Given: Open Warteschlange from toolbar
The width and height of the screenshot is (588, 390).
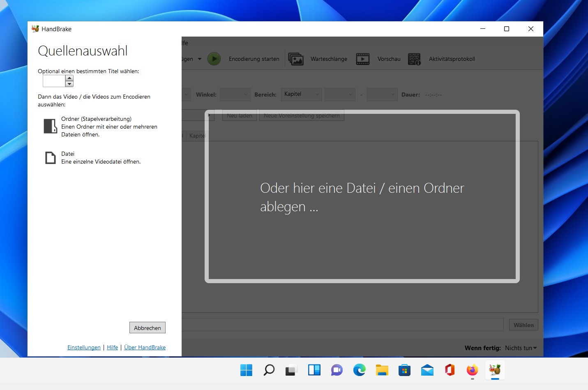Looking at the screenshot, I should 329,59.
